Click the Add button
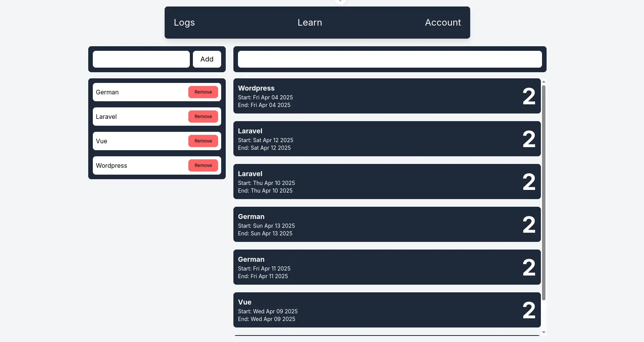The width and height of the screenshot is (644, 342). click(x=207, y=59)
